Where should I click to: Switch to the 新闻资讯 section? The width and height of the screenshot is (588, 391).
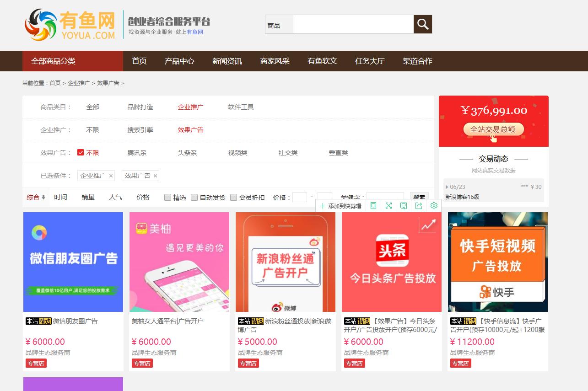pyautogui.click(x=227, y=61)
